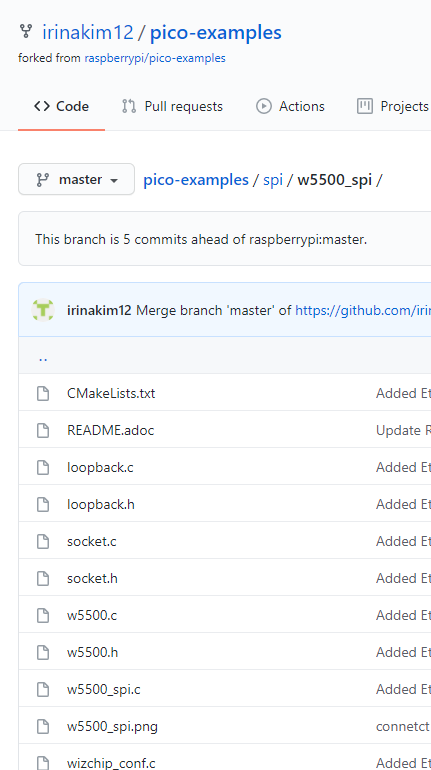
Task: Go up to the parent directory (..)
Action: pyautogui.click(x=43, y=357)
